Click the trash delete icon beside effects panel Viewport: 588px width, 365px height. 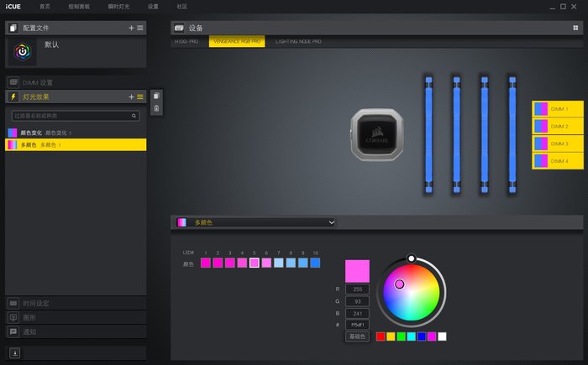pos(156,109)
